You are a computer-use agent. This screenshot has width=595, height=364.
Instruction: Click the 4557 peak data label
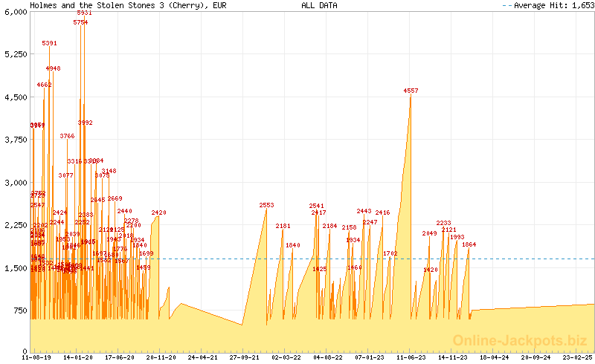point(411,91)
